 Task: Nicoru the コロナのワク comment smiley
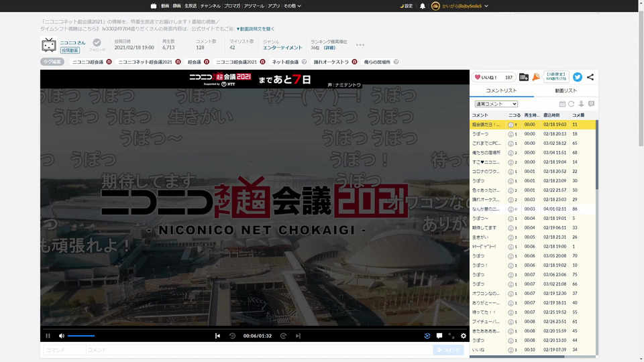click(511, 172)
